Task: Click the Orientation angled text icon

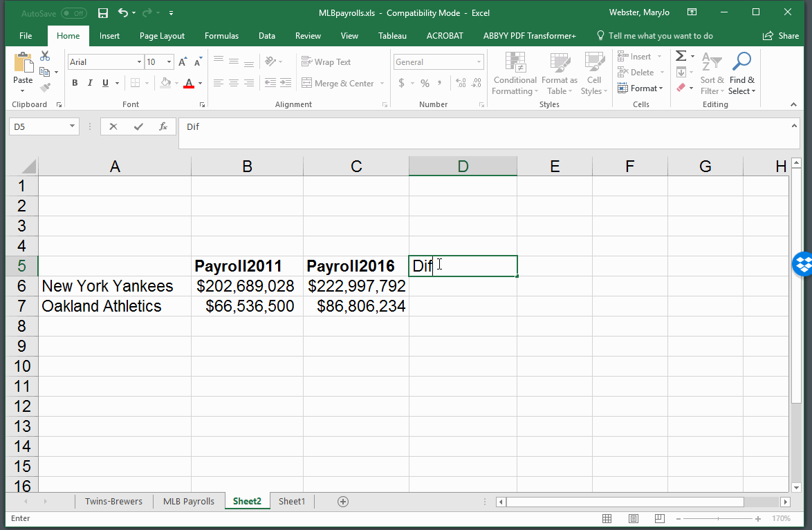Action: point(270,61)
